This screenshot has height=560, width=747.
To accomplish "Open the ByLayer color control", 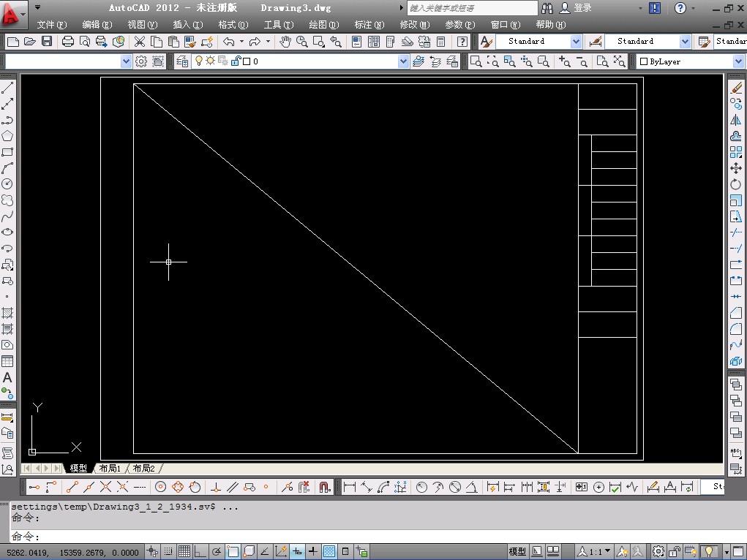I will pyautogui.click(x=689, y=62).
